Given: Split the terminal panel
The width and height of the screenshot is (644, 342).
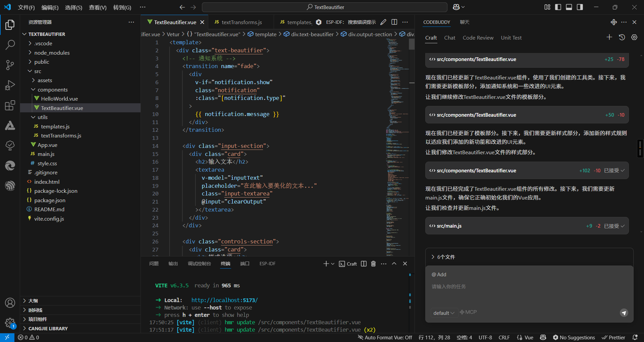Looking at the screenshot, I should point(364,264).
